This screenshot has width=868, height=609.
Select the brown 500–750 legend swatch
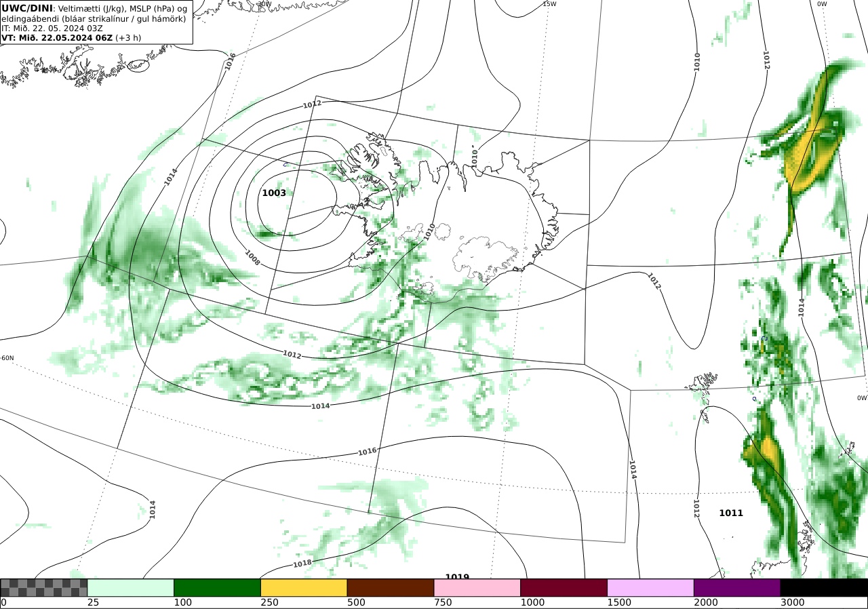click(x=391, y=587)
